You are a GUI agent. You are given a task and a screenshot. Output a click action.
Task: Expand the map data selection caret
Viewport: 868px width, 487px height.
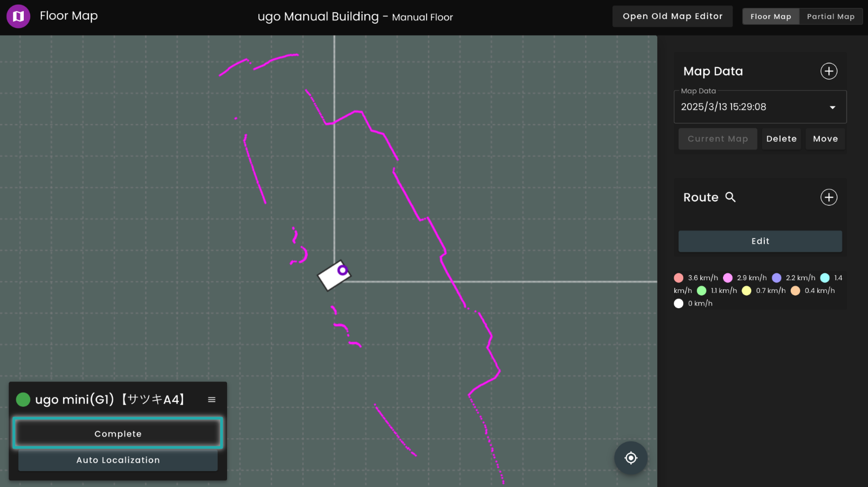833,107
